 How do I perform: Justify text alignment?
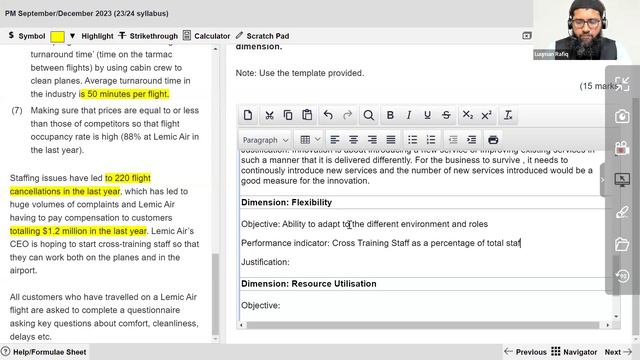391,140
